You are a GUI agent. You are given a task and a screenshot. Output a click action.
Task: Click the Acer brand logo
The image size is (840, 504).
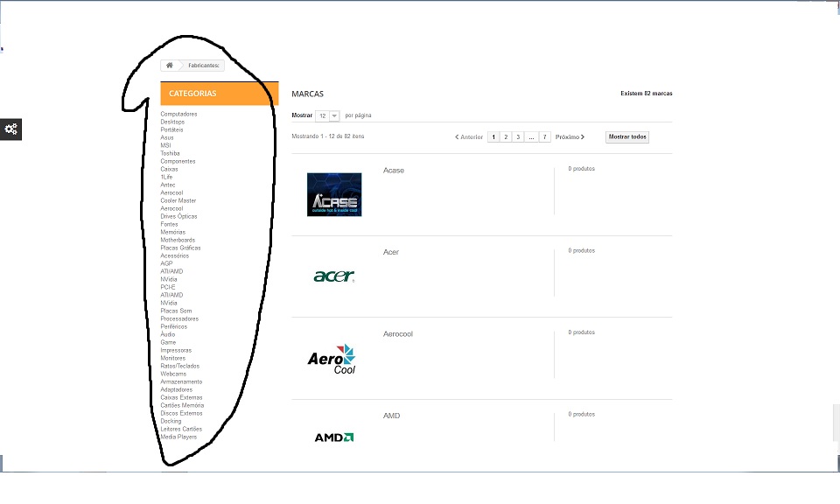[334, 276]
